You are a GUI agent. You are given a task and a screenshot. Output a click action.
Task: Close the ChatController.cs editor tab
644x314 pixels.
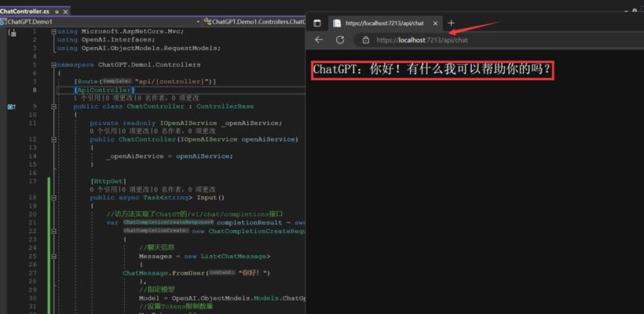65,12
